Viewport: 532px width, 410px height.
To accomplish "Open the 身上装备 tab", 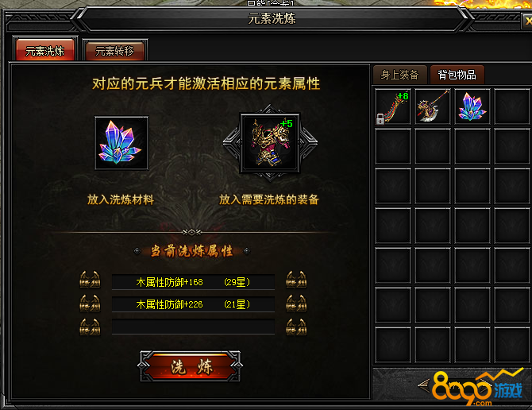I will pos(399,75).
